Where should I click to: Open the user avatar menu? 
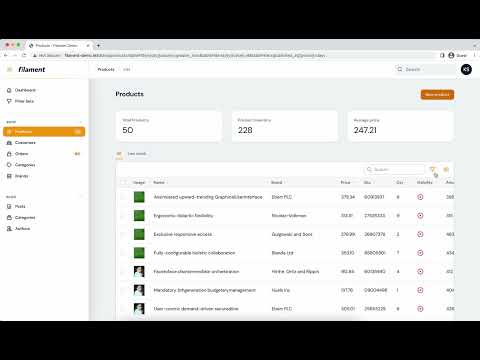point(466,69)
